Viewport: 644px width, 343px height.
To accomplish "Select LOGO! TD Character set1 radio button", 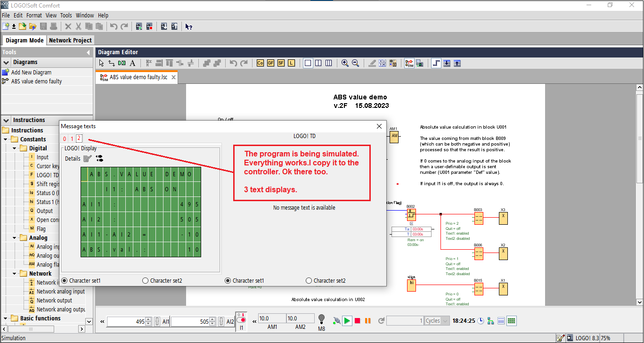I will [228, 280].
